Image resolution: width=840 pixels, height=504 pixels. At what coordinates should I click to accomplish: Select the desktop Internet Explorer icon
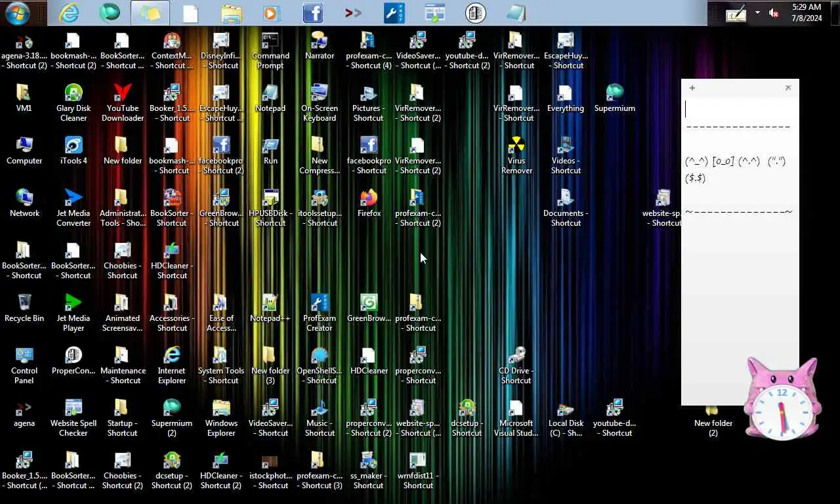click(x=172, y=366)
